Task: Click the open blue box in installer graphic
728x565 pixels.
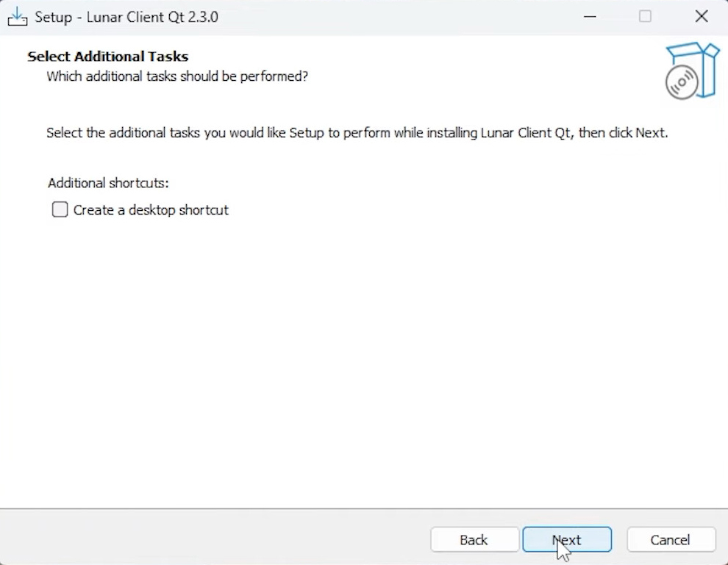Action: pos(697,68)
